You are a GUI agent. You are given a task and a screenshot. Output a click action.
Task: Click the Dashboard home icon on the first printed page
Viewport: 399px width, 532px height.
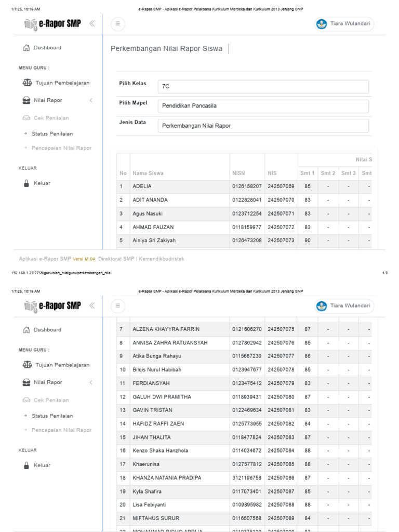26,48
